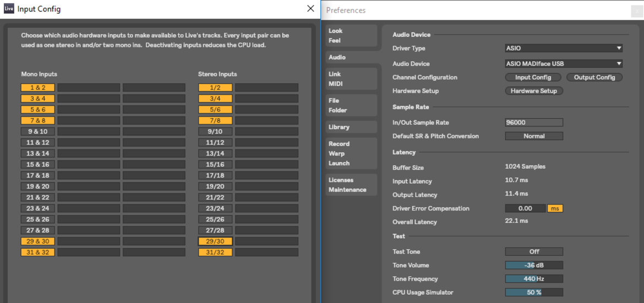Image resolution: width=644 pixels, height=303 pixels.
Task: Disable stereo input 29/30
Action: (215, 241)
